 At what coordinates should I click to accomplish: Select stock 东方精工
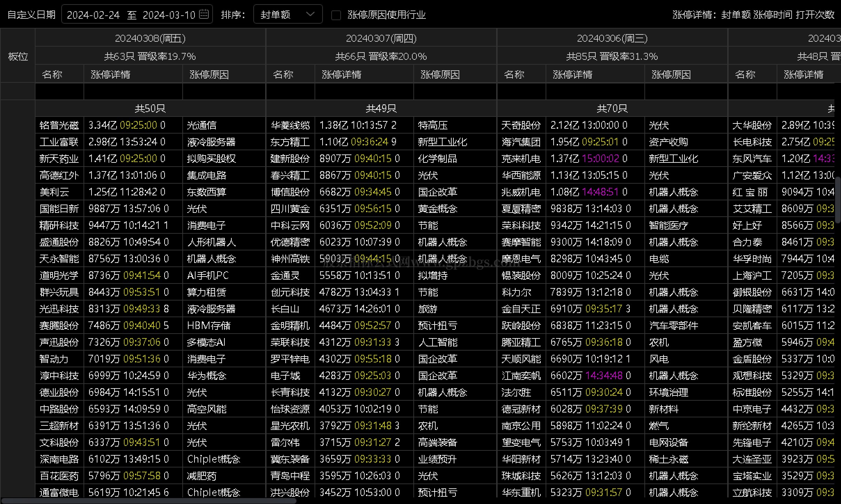pyautogui.click(x=290, y=142)
